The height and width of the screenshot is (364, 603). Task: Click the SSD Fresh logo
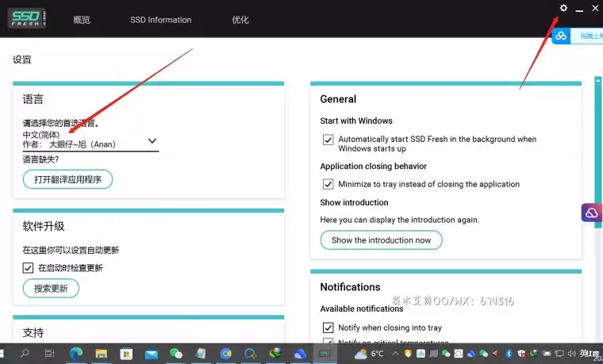27,19
